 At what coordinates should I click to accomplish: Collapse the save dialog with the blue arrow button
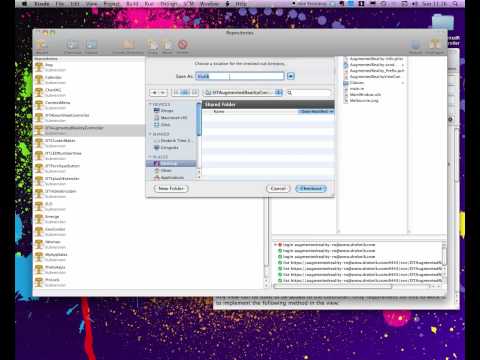point(291,76)
